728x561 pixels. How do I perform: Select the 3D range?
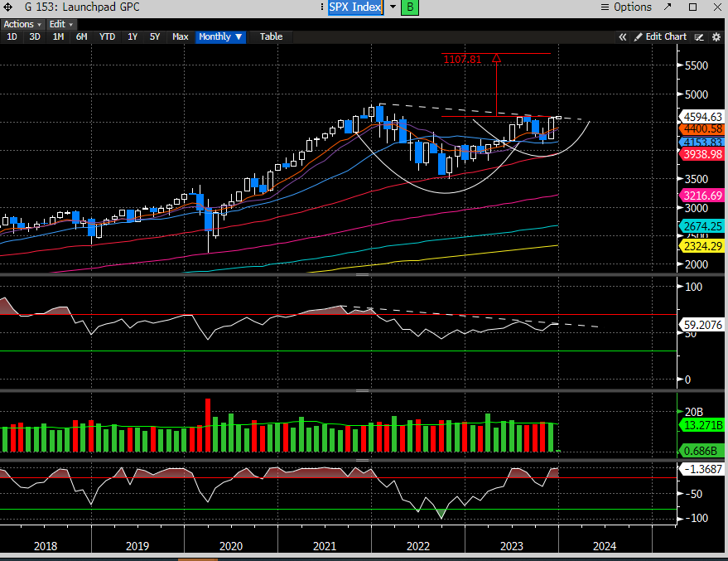[35, 36]
